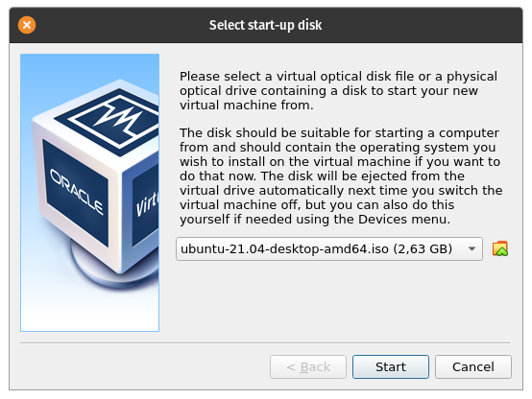This screenshot has width=532, height=399.
Task: Expand the start-up disk dropdown arrow
Action: tap(472, 248)
